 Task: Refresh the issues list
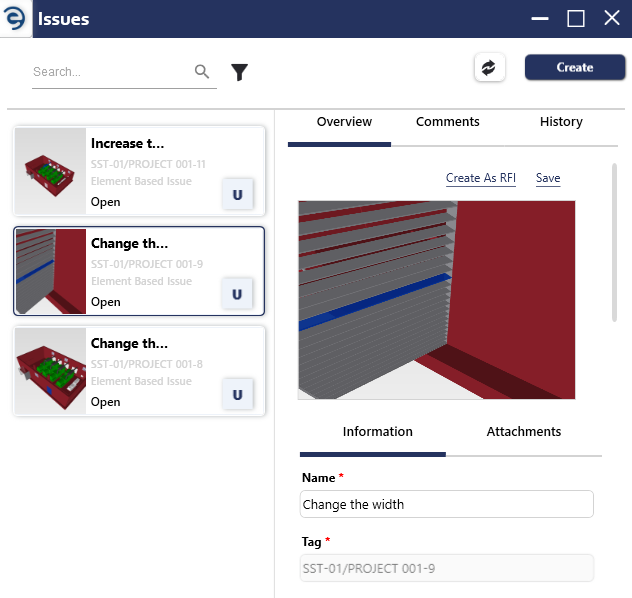click(489, 67)
